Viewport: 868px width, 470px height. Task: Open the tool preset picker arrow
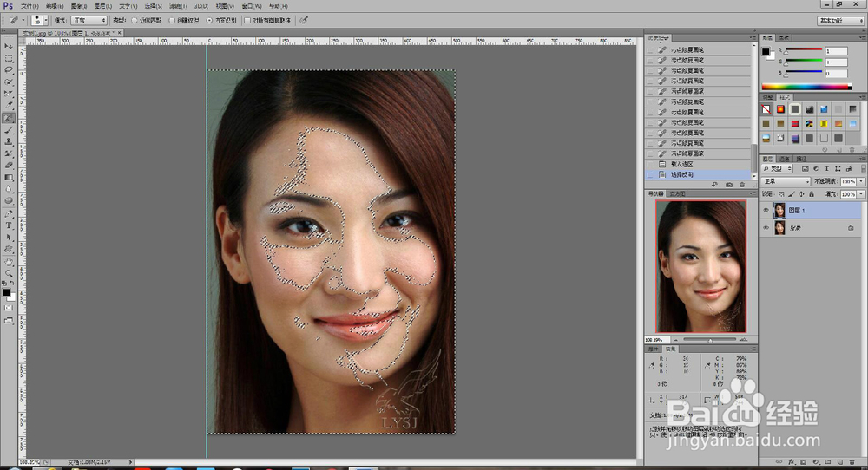click(x=23, y=21)
